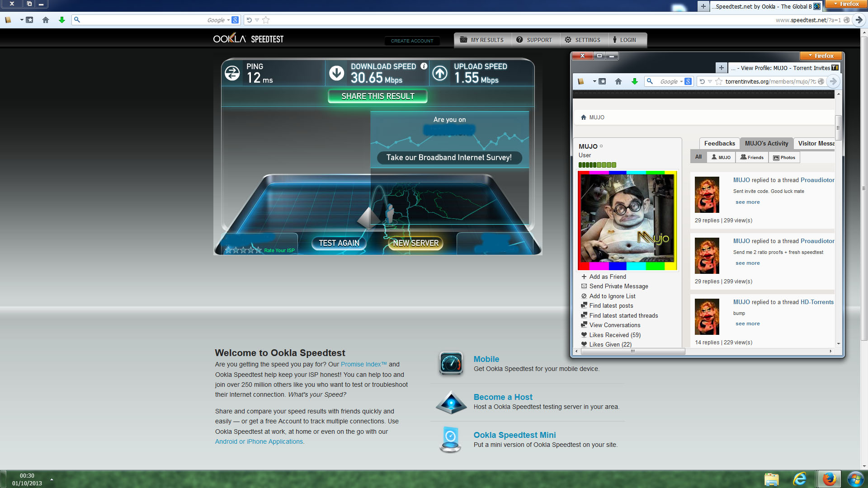The height and width of the screenshot is (488, 868).
Task: Open new tab in torrentinvites window
Action: [722, 68]
